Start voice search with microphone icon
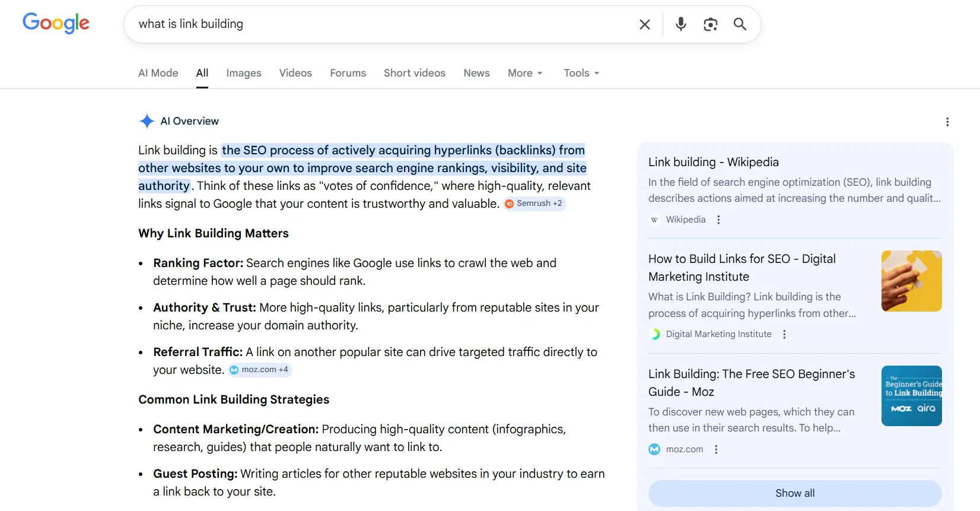This screenshot has height=511, width=980. click(x=680, y=24)
